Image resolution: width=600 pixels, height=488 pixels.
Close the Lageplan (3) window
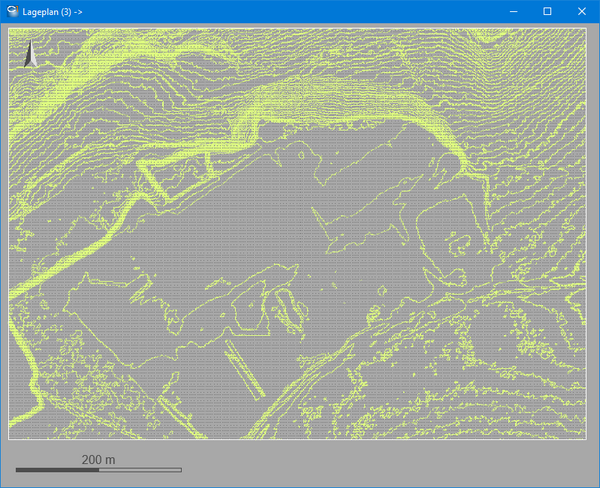coord(582,11)
